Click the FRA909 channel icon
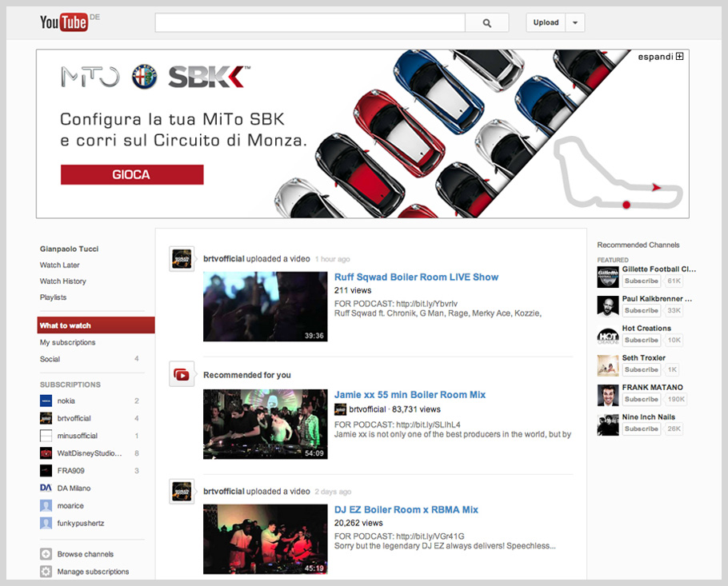Image resolution: width=728 pixels, height=586 pixels. 46,470
